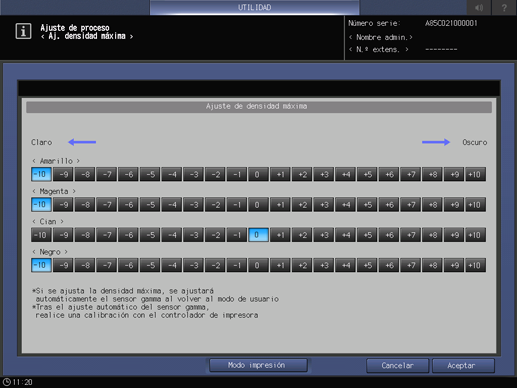Click the Magenta row label
The width and height of the screenshot is (517, 388).
point(54,191)
